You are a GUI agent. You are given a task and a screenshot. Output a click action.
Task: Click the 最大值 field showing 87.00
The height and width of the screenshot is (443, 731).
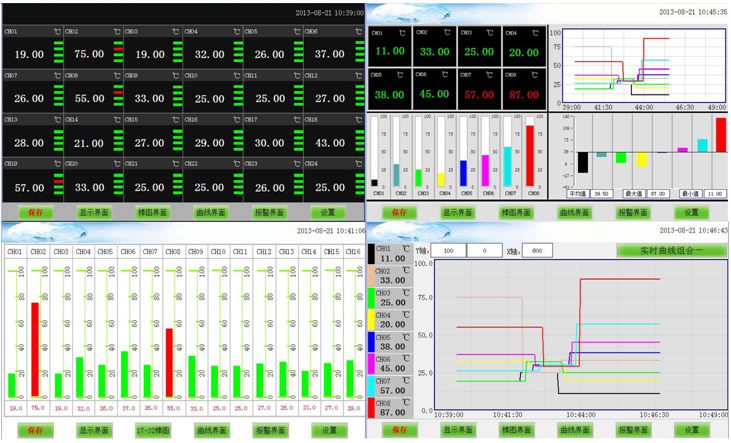pyautogui.click(x=658, y=194)
